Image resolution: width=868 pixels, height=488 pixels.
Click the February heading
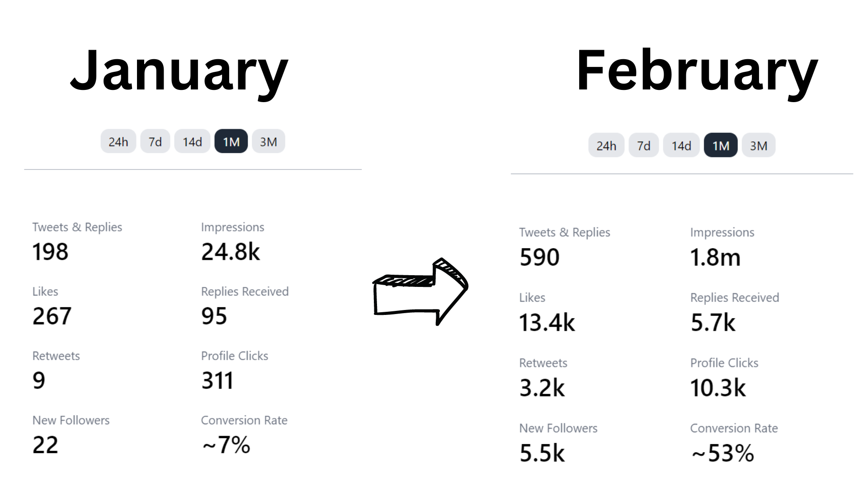pyautogui.click(x=697, y=72)
